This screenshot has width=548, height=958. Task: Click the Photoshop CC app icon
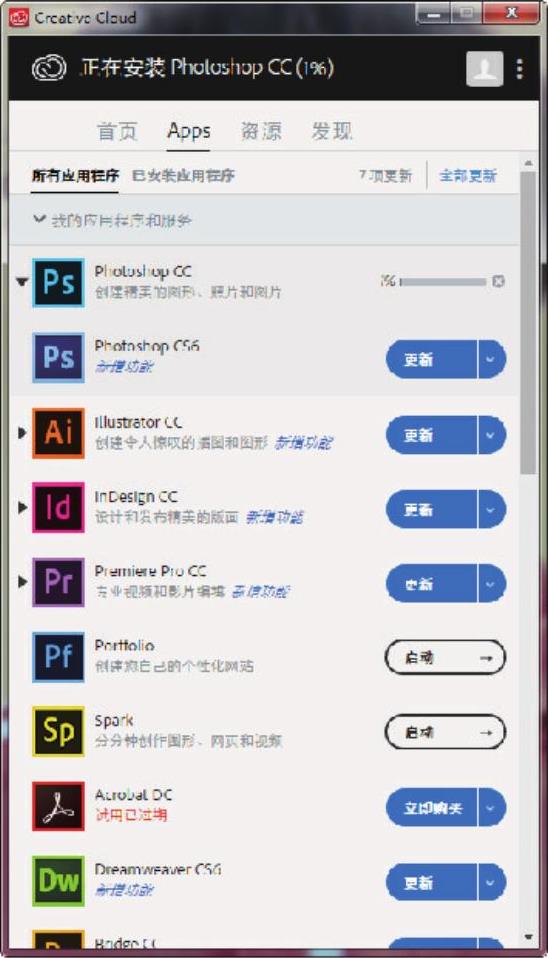[x=58, y=282]
